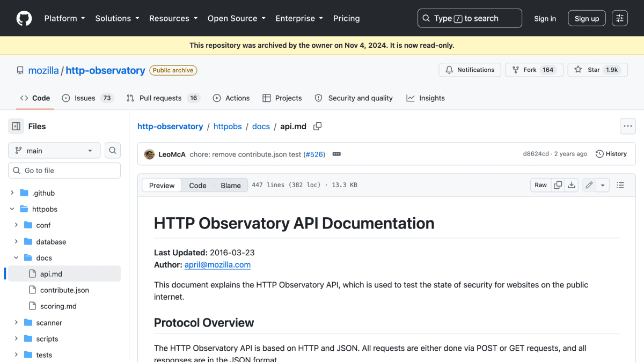Screen dimensions: 644x362
Task: Go to the docs breadcrumb
Action: [261, 127]
